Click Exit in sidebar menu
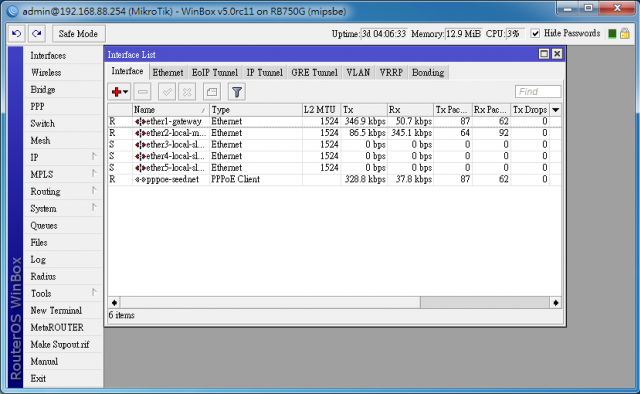This screenshot has width=640, height=394. tap(63, 378)
